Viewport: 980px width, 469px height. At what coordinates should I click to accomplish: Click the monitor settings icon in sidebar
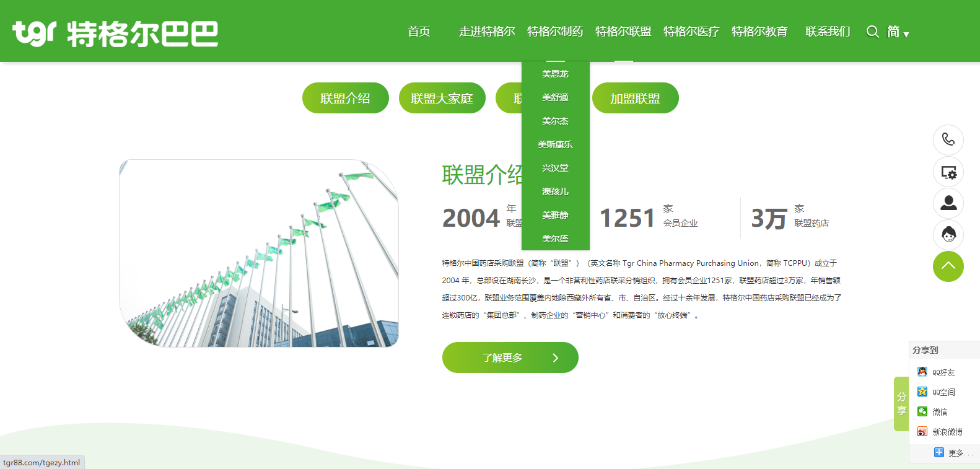point(948,172)
